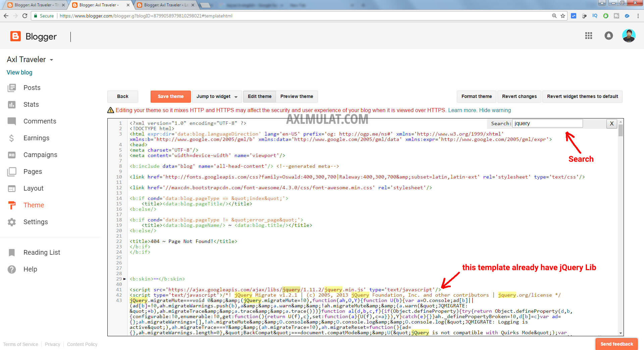Open Layout in the sidebar
The width and height of the screenshot is (644, 350).
[33, 188]
